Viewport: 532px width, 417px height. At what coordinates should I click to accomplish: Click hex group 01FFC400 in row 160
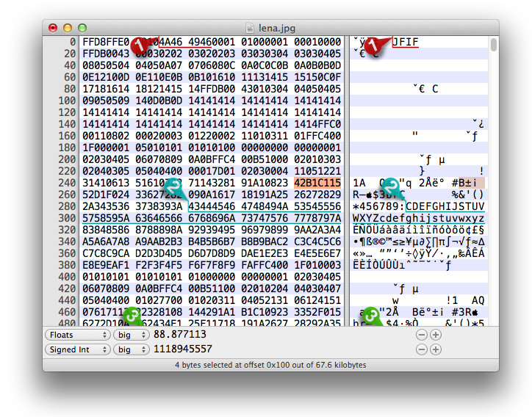317,136
